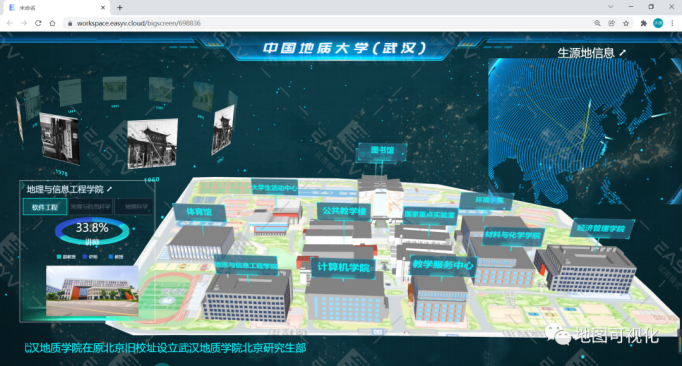Click the 33.8% donut chart ring
The height and width of the screenshot is (366, 682).
coord(92,232)
